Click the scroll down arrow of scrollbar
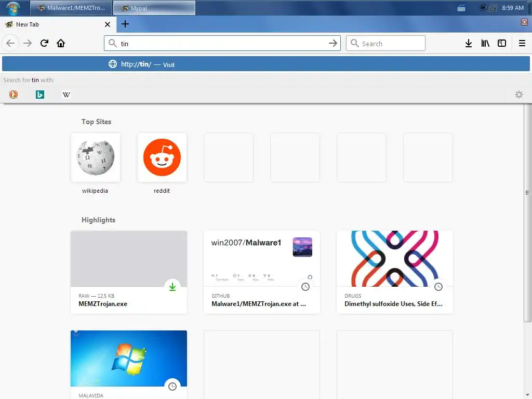This screenshot has width=532, height=399. (527, 395)
